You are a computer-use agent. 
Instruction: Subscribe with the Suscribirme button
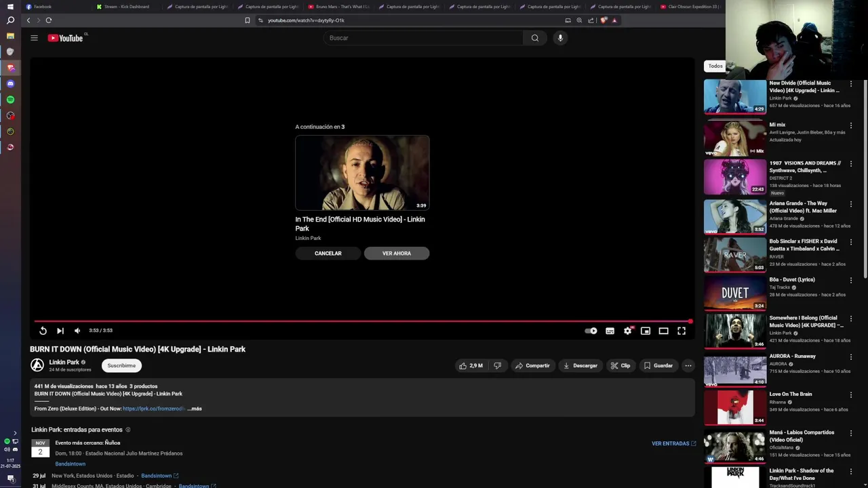click(121, 365)
